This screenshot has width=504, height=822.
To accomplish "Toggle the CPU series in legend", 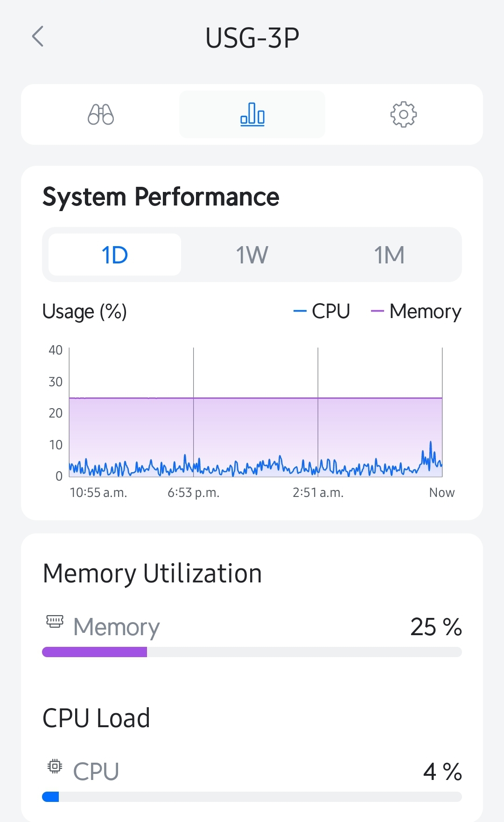I will click(x=322, y=311).
